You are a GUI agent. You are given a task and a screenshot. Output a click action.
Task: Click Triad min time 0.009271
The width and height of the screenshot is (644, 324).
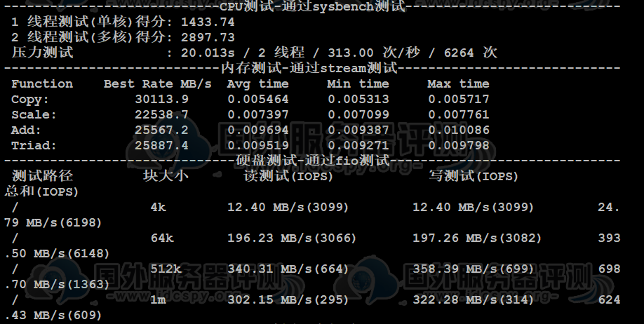pos(358,145)
